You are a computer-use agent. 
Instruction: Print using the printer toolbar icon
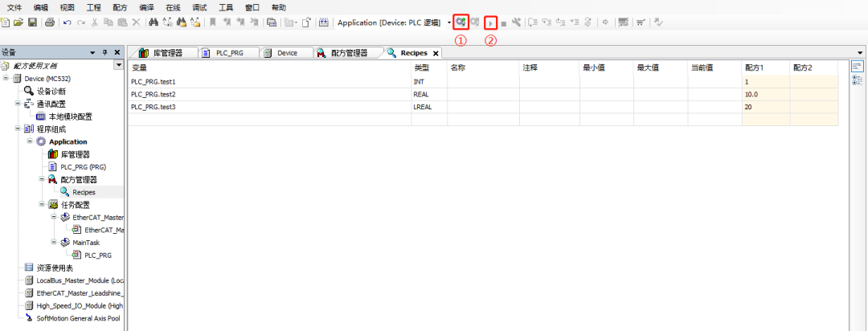[50, 22]
